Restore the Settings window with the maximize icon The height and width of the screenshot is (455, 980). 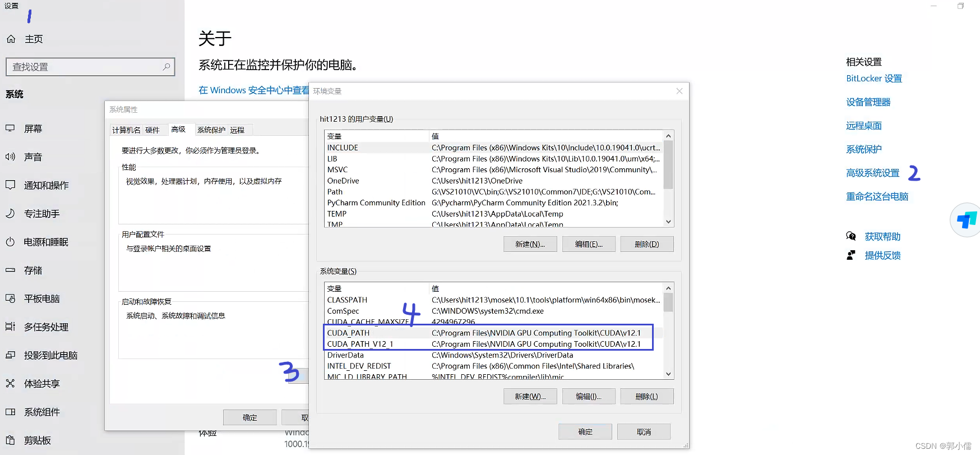pos(960,6)
